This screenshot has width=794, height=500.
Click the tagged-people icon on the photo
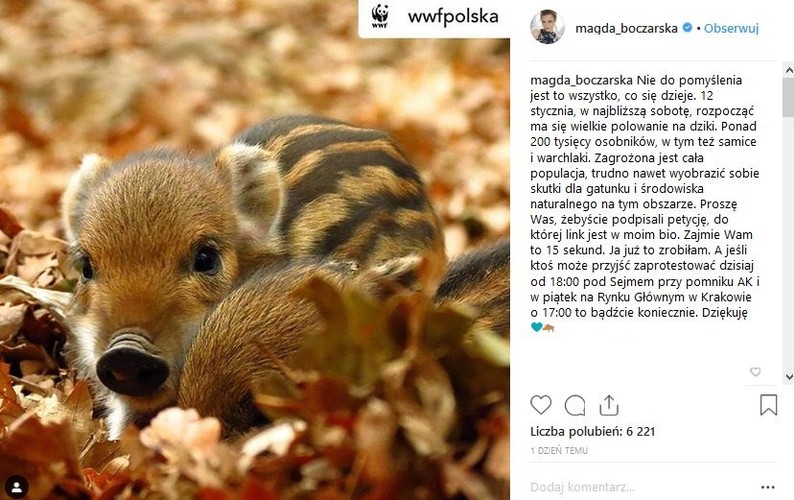tap(14, 486)
